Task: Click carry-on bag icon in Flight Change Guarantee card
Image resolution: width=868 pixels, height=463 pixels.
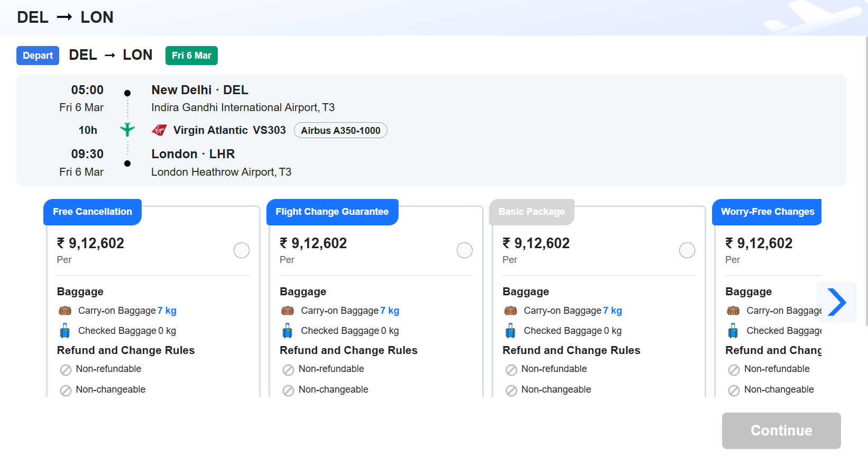Action: click(288, 311)
